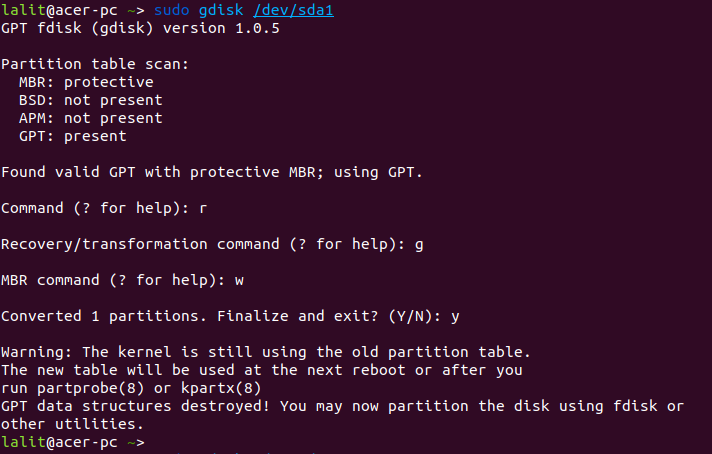Click the sudo command word

(172, 10)
